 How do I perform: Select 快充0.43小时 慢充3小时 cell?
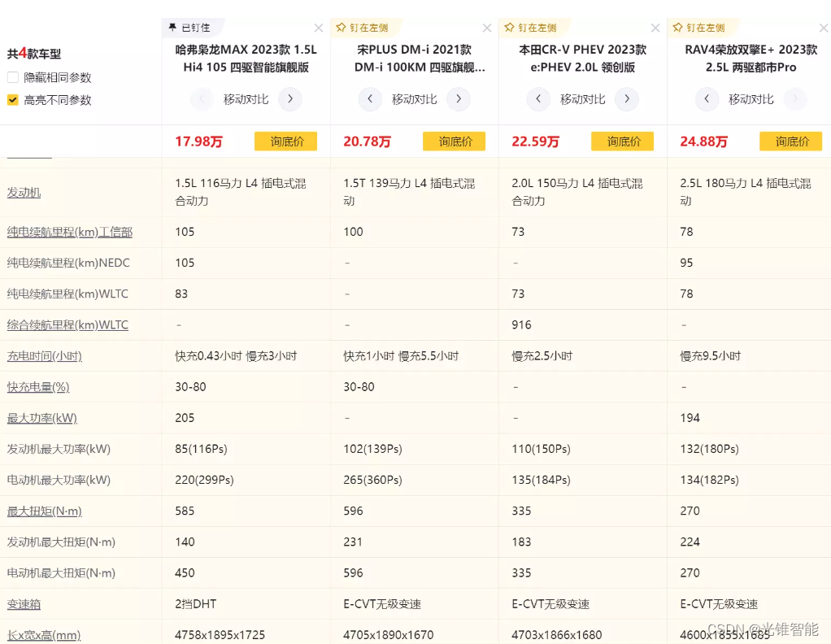(x=236, y=356)
